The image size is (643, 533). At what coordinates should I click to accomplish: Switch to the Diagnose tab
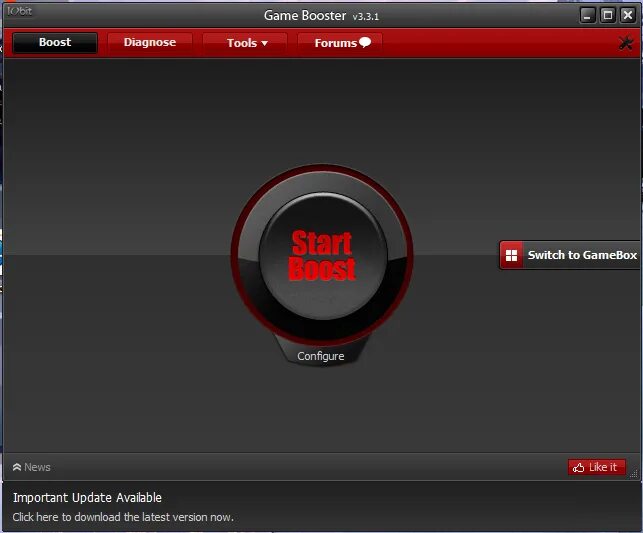tap(150, 43)
